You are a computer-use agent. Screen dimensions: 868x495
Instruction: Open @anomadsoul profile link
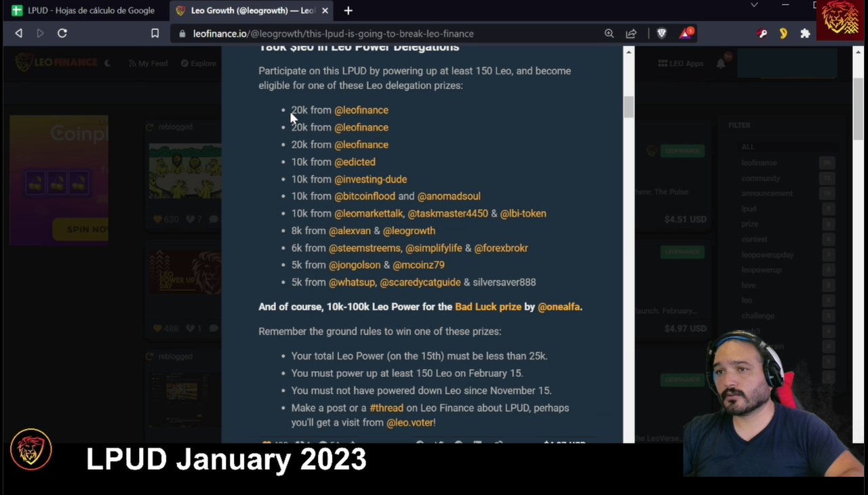click(x=449, y=196)
